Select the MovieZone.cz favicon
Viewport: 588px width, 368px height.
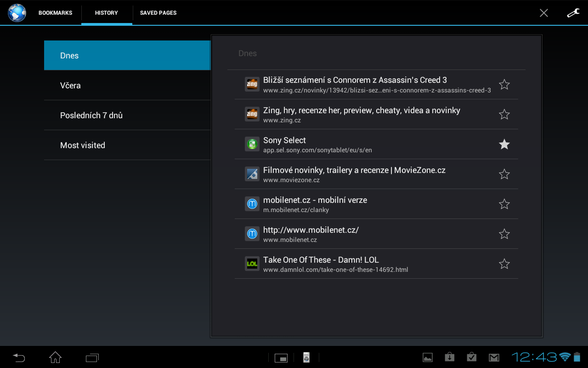[x=252, y=174]
